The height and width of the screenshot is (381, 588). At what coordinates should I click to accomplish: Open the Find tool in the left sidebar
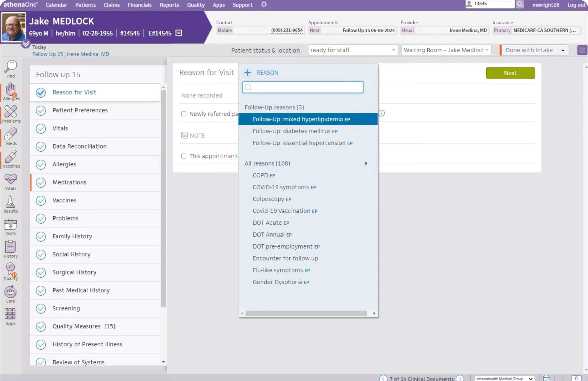pos(10,68)
